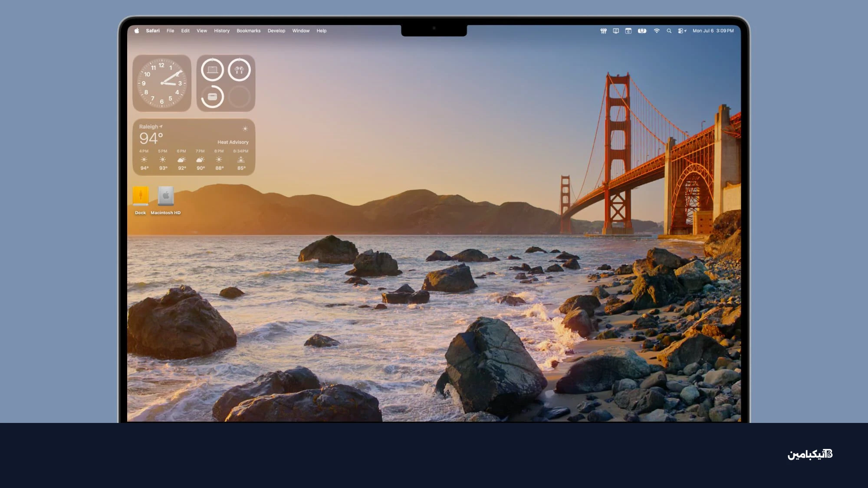Click the AirPods-style menu bar icon
The height and width of the screenshot is (488, 868).
(x=603, y=31)
